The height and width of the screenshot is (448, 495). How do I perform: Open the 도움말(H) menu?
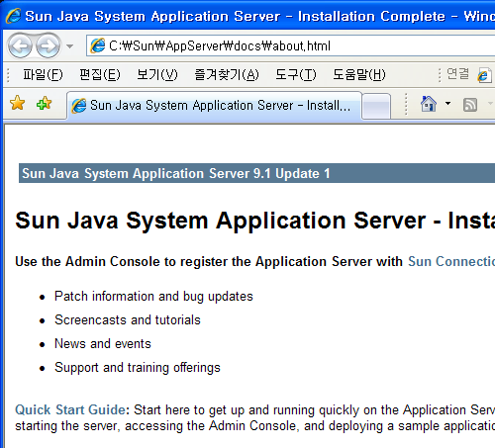[359, 75]
